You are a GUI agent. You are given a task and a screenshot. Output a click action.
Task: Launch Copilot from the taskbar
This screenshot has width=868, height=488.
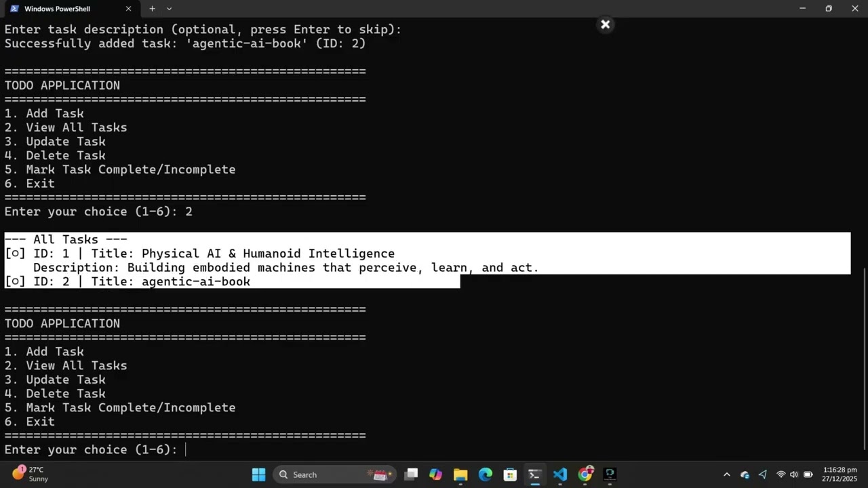[435, 474]
